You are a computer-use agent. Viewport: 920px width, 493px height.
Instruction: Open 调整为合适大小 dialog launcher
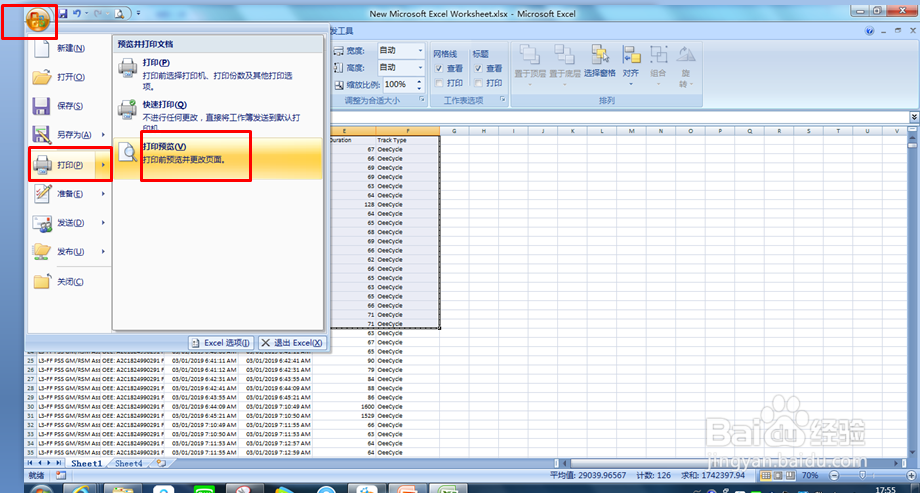coord(421,101)
